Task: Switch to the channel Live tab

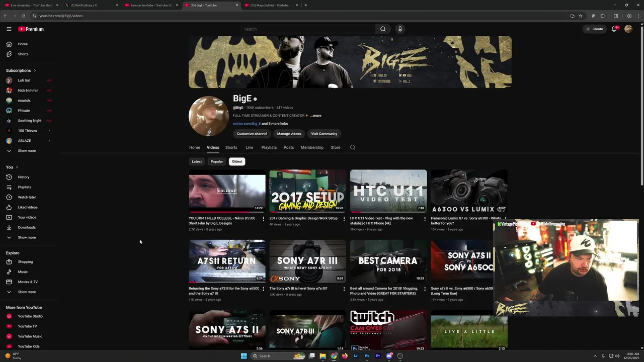Action: coord(249,147)
